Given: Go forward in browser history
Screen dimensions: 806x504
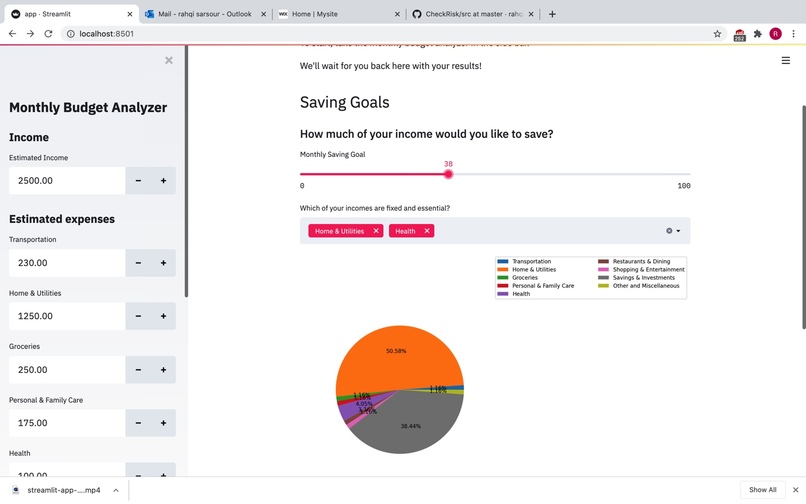Looking at the screenshot, I should 30,33.
